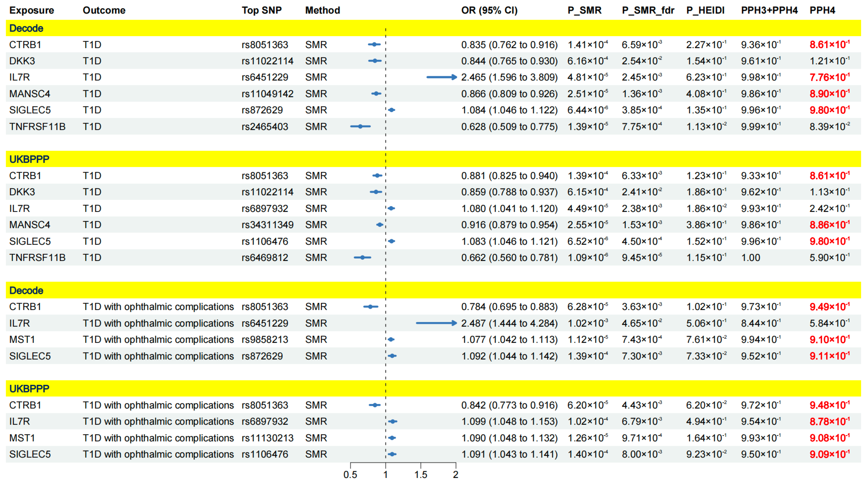
Task: Click the rs6451229 SNP in the first Decode IL7R row
Action: point(265,77)
